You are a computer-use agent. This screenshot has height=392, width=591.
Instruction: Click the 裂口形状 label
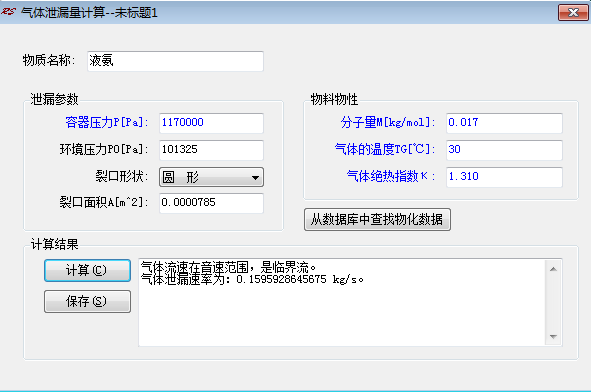tap(121, 176)
